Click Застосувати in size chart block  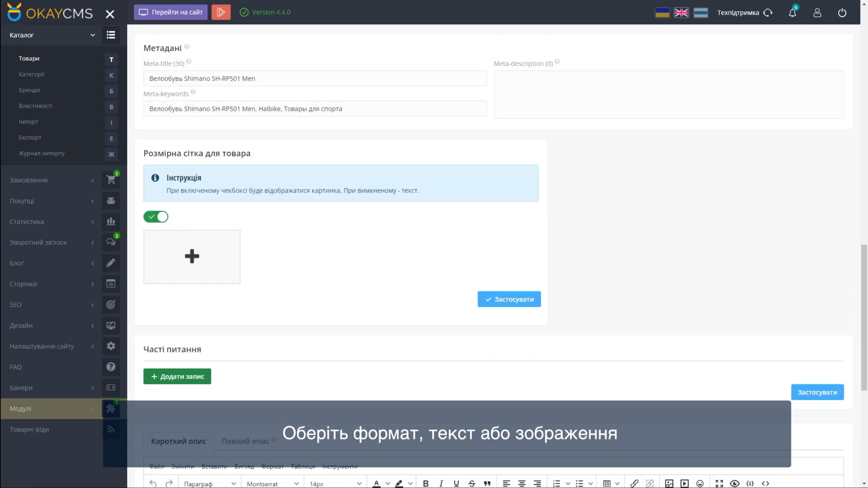click(x=509, y=299)
